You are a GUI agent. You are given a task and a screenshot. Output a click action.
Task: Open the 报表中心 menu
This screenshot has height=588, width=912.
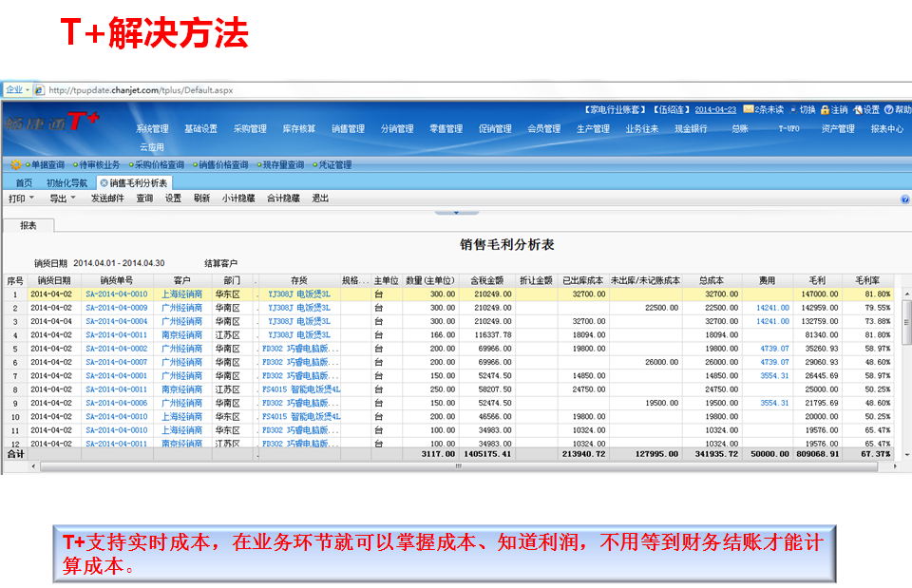[x=887, y=128]
